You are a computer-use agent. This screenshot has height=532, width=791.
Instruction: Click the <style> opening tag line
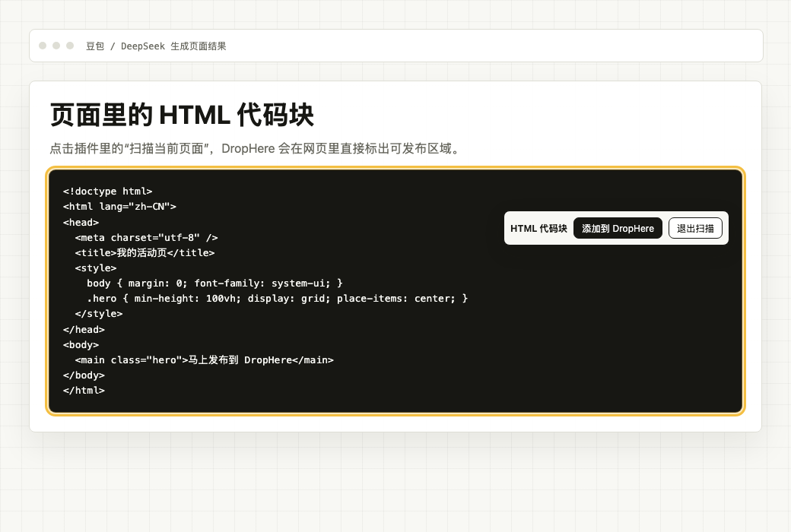click(96, 268)
